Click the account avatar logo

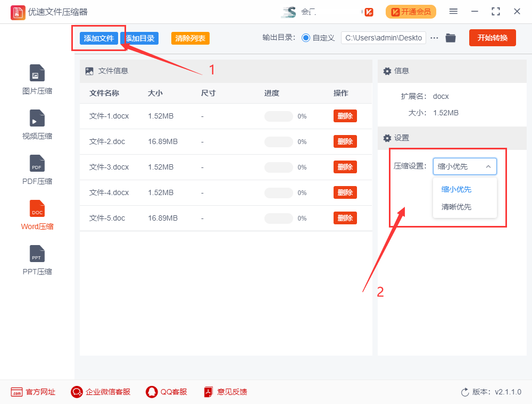(x=289, y=12)
